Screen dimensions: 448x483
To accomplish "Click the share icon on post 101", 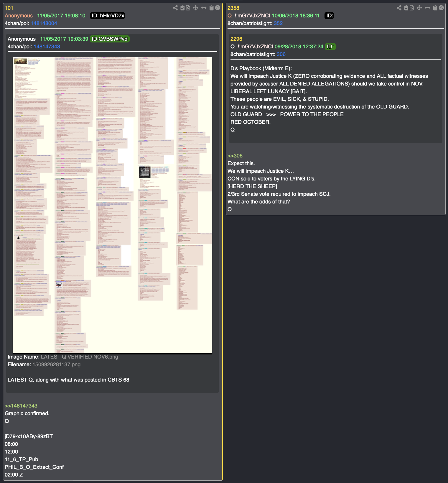I will (x=175, y=8).
